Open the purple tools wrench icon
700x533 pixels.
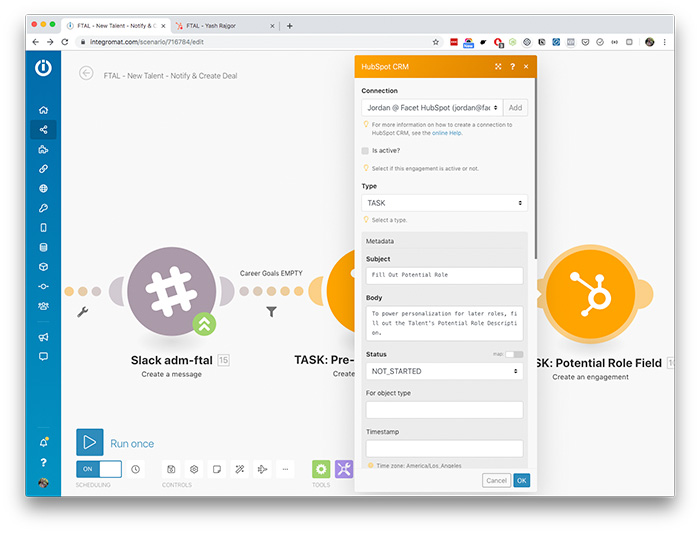[344, 469]
